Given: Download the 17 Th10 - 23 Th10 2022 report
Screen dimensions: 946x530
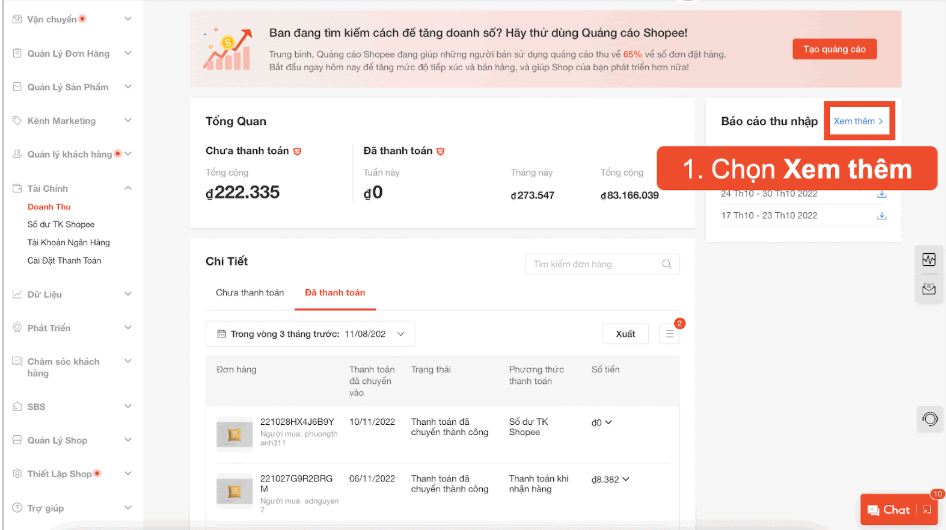Looking at the screenshot, I should pyautogui.click(x=881, y=216).
